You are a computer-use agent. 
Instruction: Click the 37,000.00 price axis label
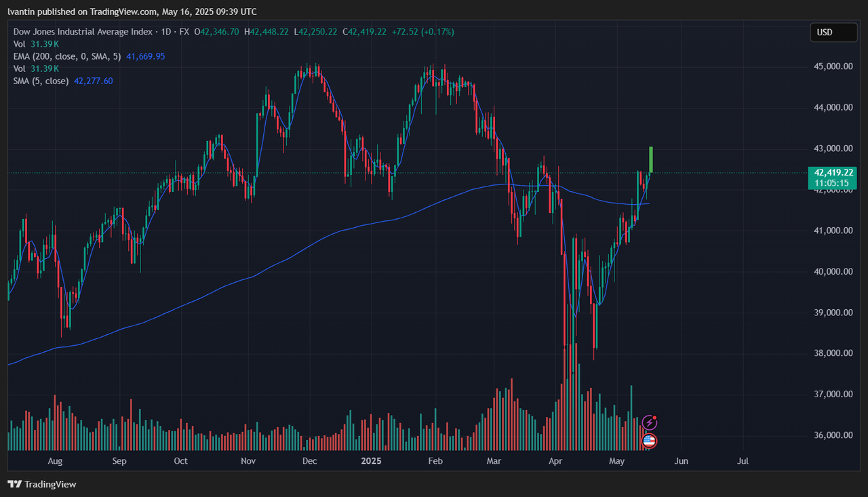833,394
